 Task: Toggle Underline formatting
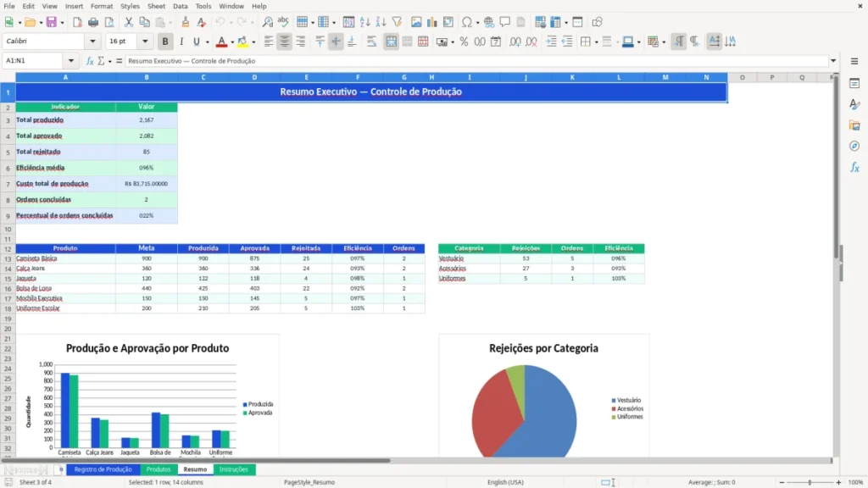[196, 42]
